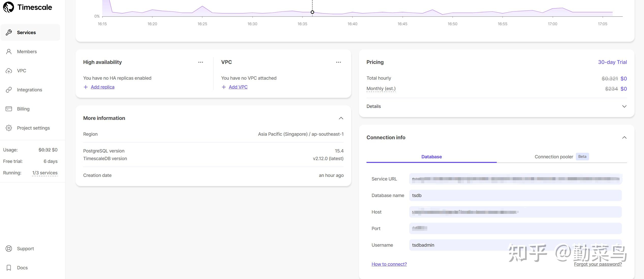
Task: Open High availability three-dot menu
Action: 201,62
